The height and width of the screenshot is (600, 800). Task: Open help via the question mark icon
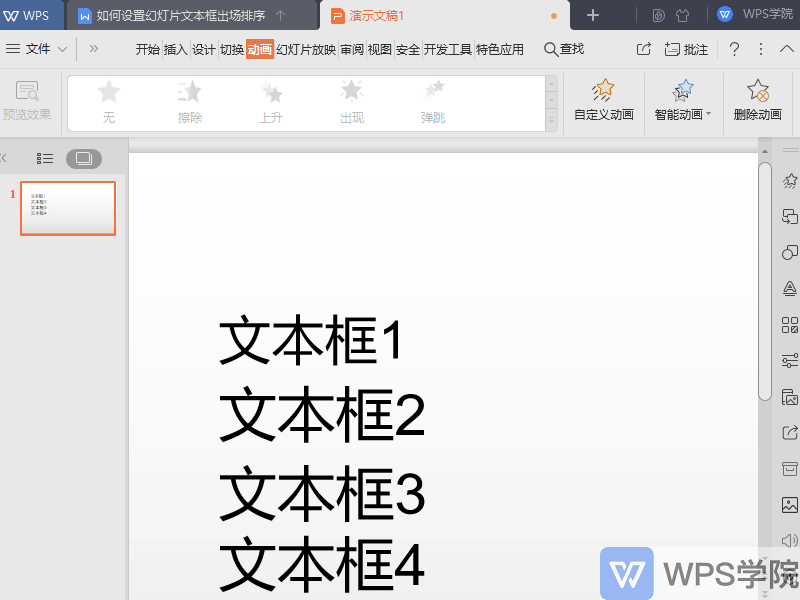pos(733,47)
